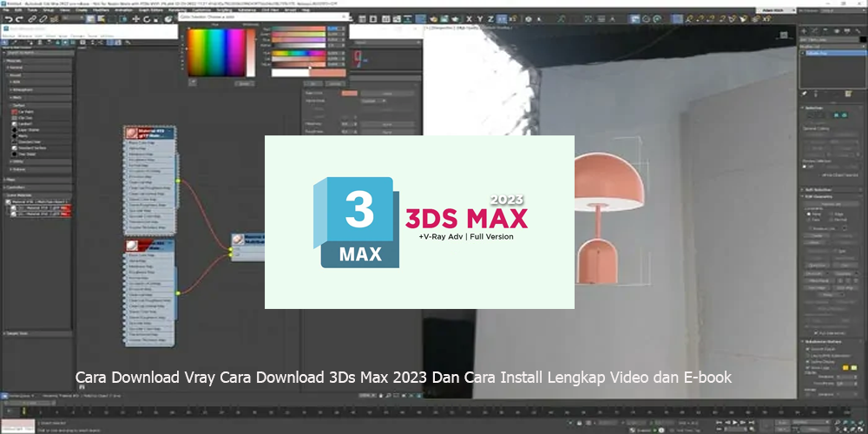Select the Edge constraint radio button
The image size is (868, 434).
pyautogui.click(x=831, y=214)
